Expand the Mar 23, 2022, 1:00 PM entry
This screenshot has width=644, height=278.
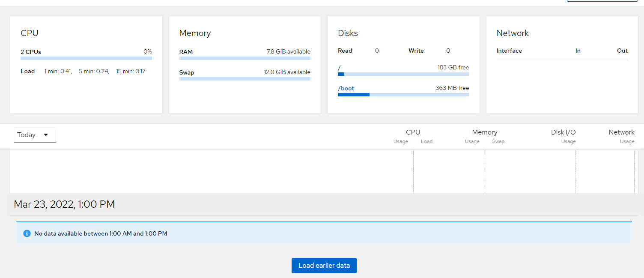64,204
